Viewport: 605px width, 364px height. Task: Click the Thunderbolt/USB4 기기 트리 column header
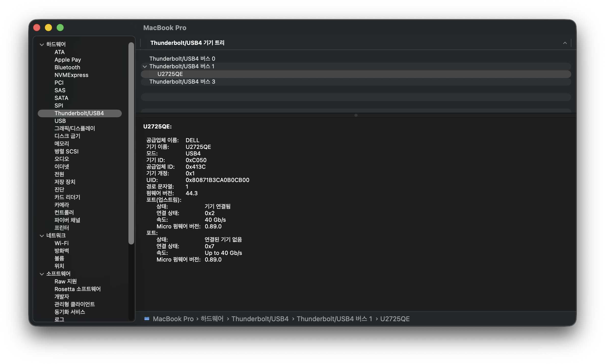[187, 43]
